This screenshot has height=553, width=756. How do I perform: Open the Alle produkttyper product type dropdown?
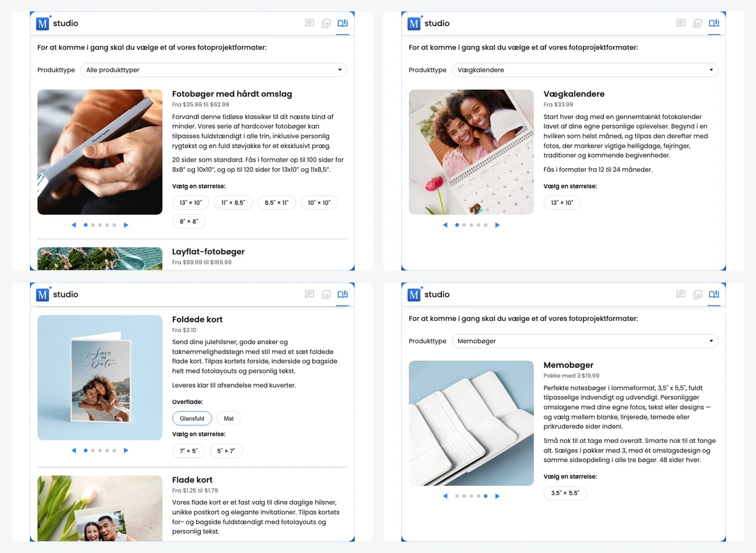tap(214, 70)
